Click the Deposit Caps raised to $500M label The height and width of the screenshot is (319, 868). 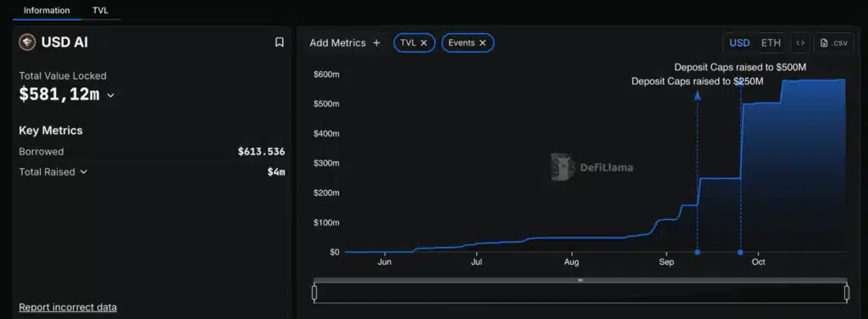click(x=740, y=68)
